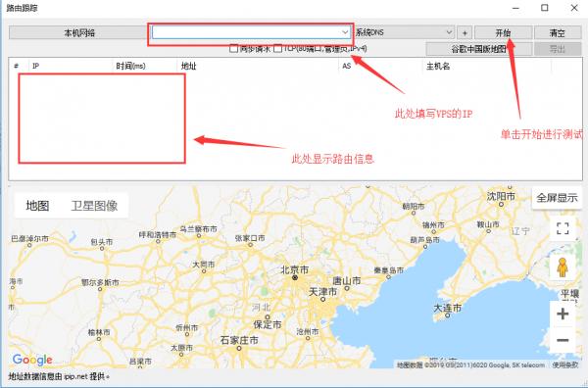
Task: Click 乌兰察布市 label on map
Action: pyautogui.click(x=198, y=228)
